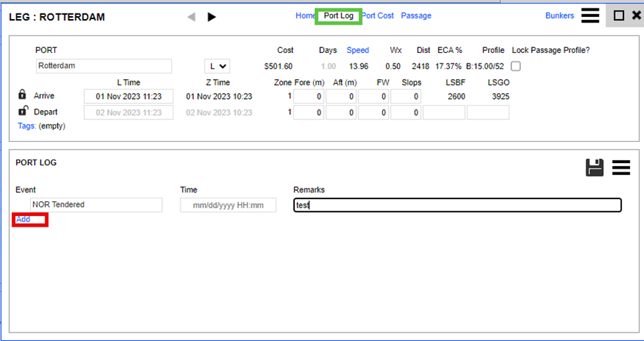Click the Tags link
The image size is (644, 341).
(27, 126)
